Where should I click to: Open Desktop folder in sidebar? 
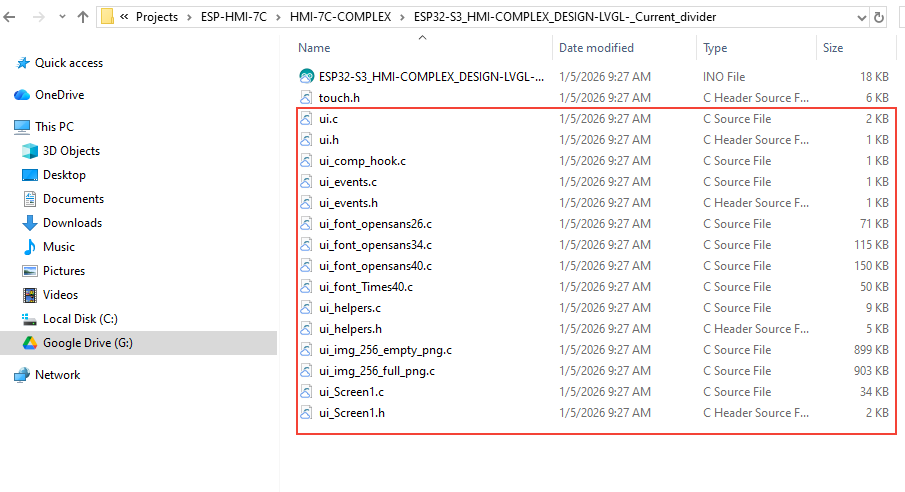pyautogui.click(x=64, y=175)
